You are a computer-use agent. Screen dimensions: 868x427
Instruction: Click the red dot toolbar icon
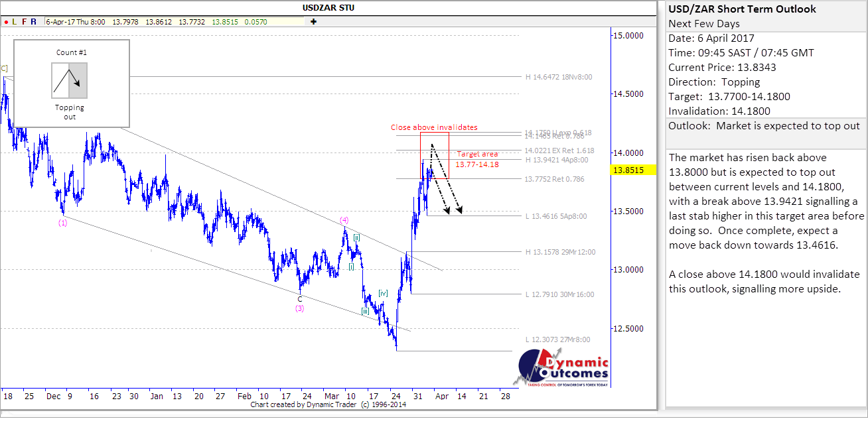click(x=5, y=22)
